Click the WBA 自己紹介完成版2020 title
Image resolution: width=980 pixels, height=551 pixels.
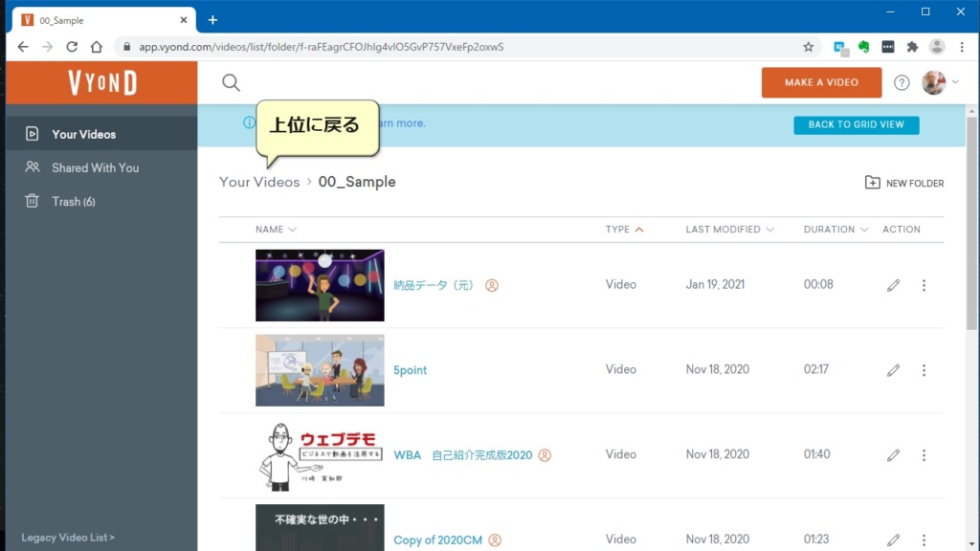(x=462, y=454)
